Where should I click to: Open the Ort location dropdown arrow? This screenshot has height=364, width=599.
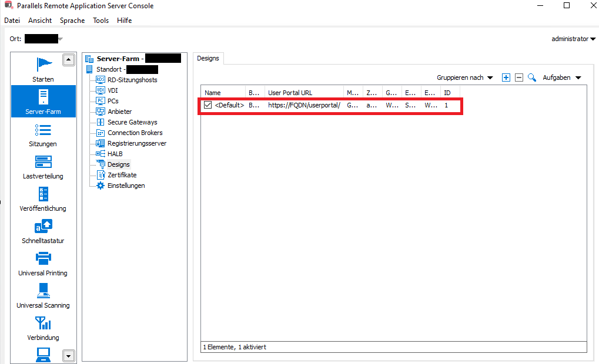61,39
